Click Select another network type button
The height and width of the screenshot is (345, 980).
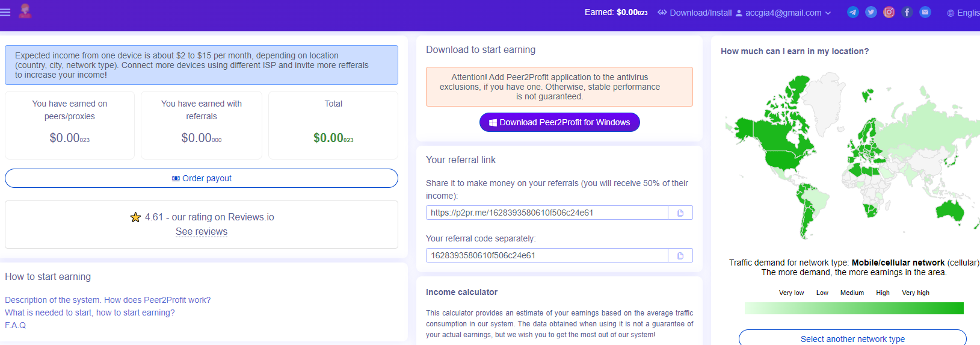pyautogui.click(x=852, y=339)
